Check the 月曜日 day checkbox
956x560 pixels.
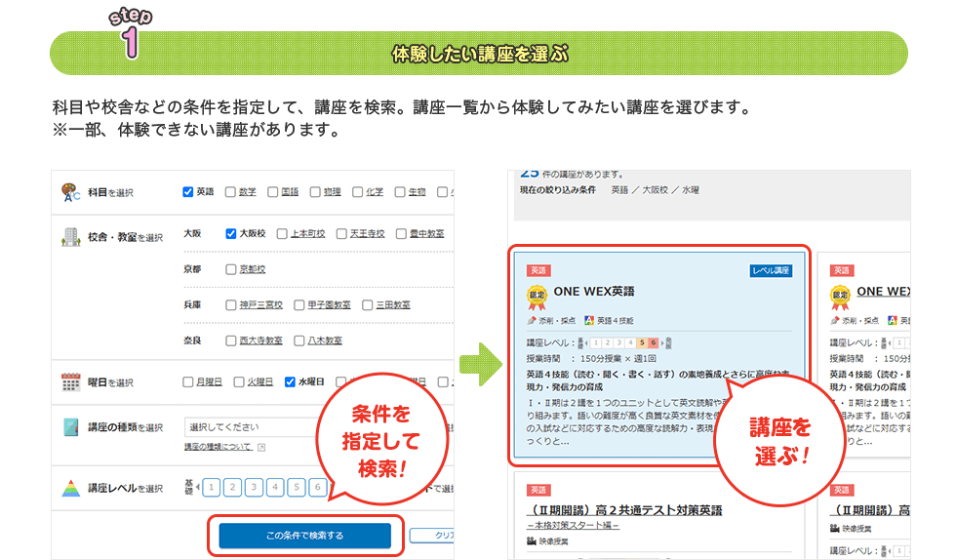pos(187,381)
